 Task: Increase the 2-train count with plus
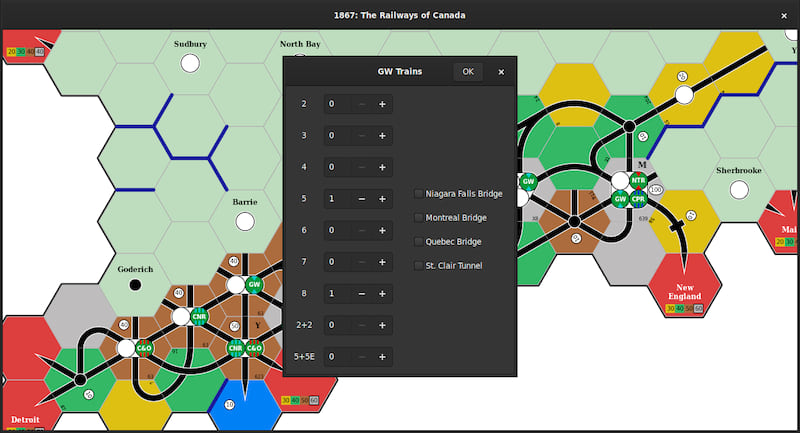(382, 104)
